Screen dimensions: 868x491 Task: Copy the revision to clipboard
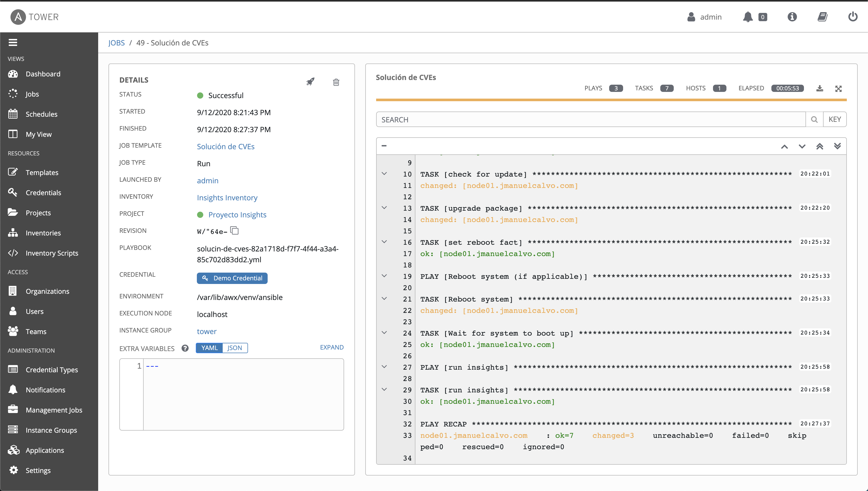click(x=234, y=231)
